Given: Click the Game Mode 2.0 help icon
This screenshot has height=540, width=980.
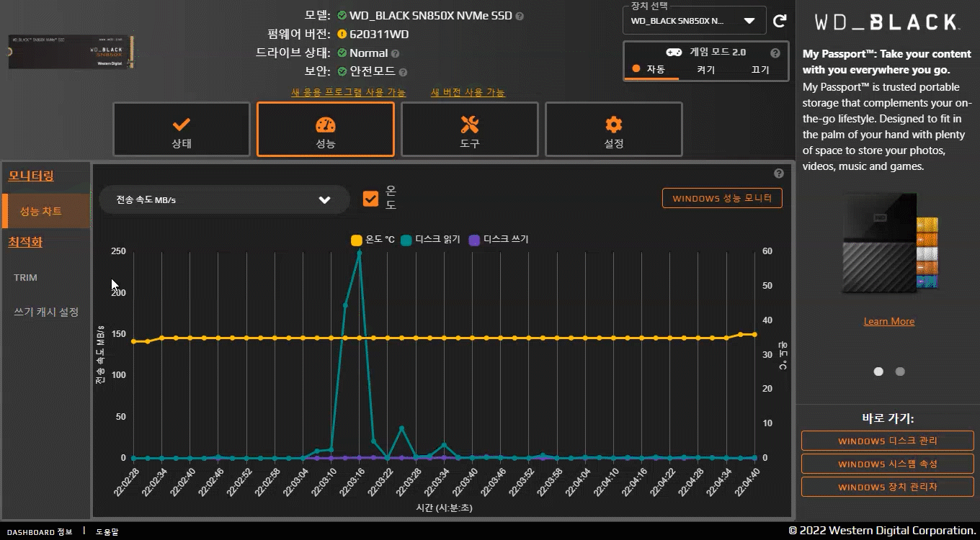Looking at the screenshot, I should click(x=775, y=53).
